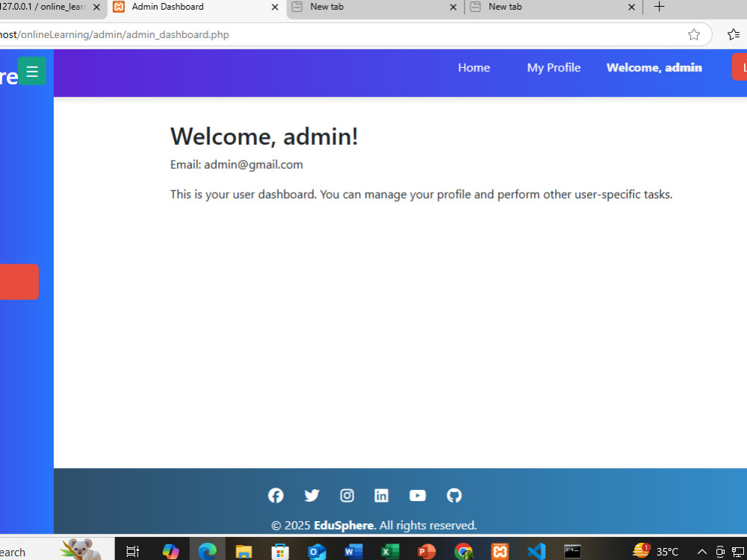The width and height of the screenshot is (747, 560).
Task: Close the first New tab
Action: [453, 7]
